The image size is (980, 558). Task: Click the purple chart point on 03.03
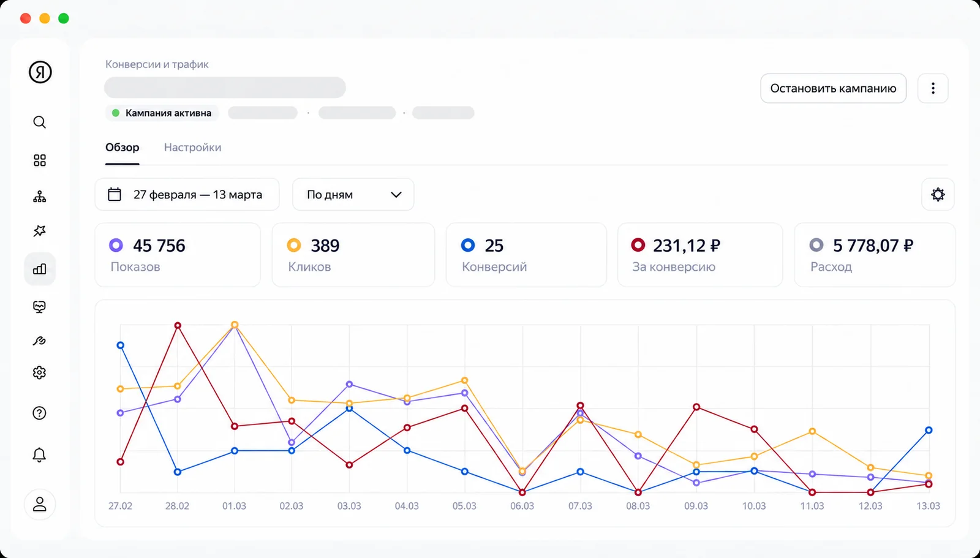coord(349,385)
